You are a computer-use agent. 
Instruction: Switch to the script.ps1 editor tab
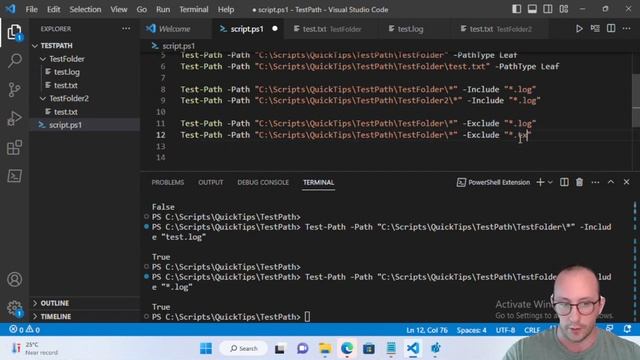247,29
